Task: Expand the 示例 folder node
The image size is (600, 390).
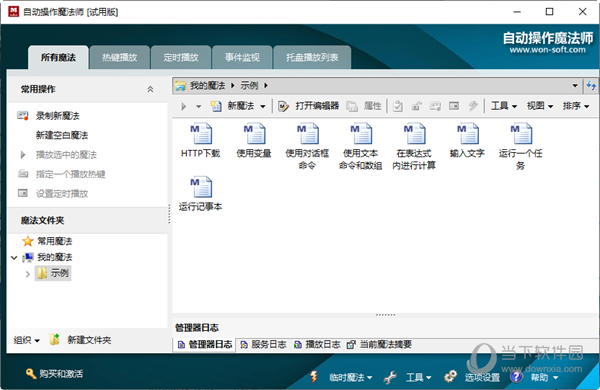Action: click(x=27, y=274)
